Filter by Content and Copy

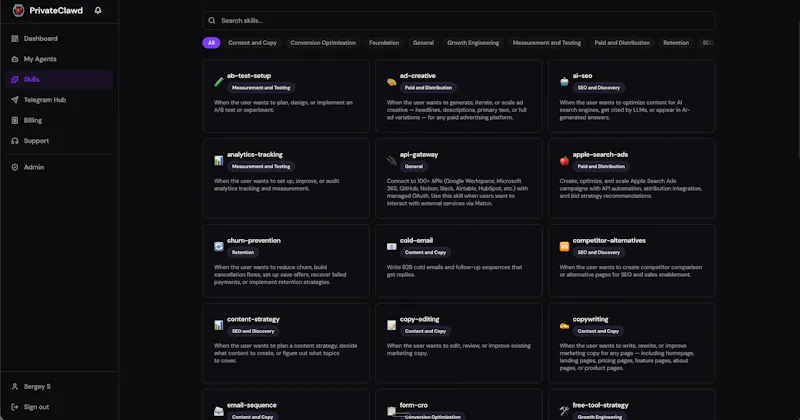pos(253,43)
